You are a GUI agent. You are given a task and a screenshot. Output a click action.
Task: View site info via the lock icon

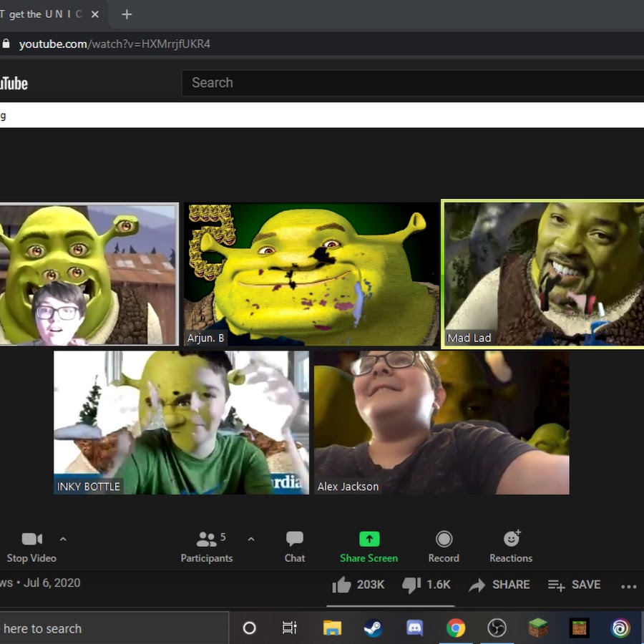point(6,44)
